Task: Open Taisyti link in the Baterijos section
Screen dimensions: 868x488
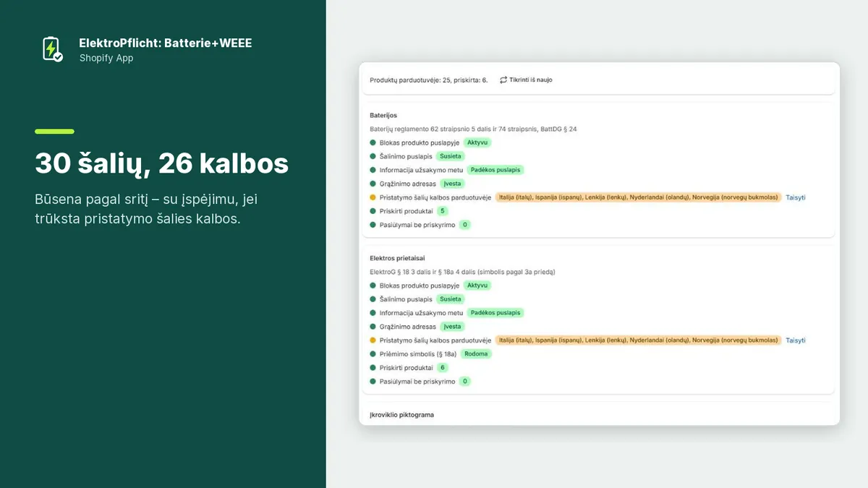Action: [x=796, y=197]
